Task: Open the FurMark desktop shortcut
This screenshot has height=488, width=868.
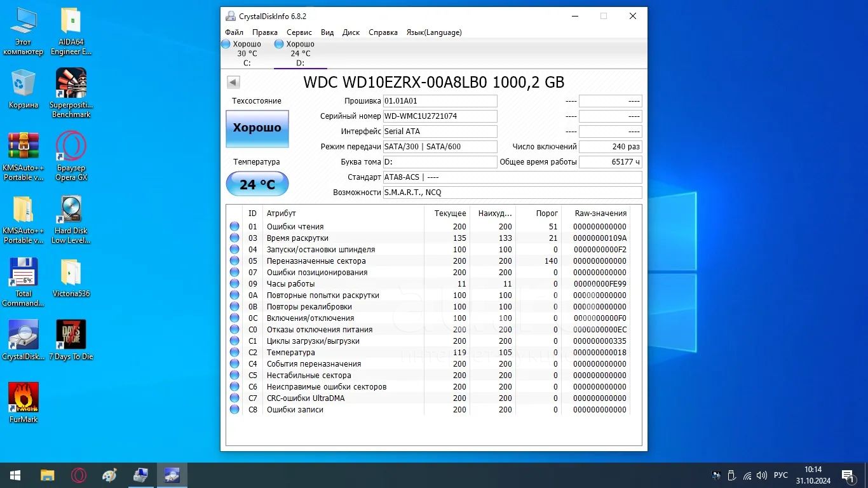Action: click(24, 403)
